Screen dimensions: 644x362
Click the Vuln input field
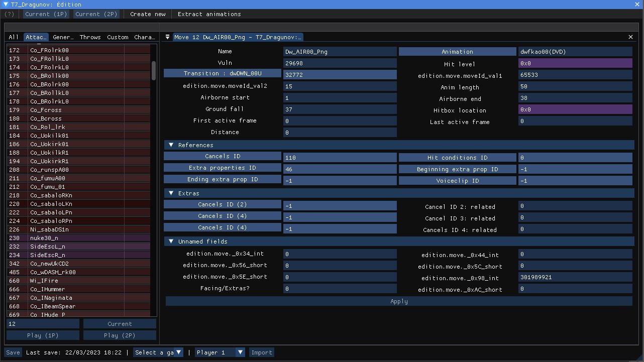point(340,63)
